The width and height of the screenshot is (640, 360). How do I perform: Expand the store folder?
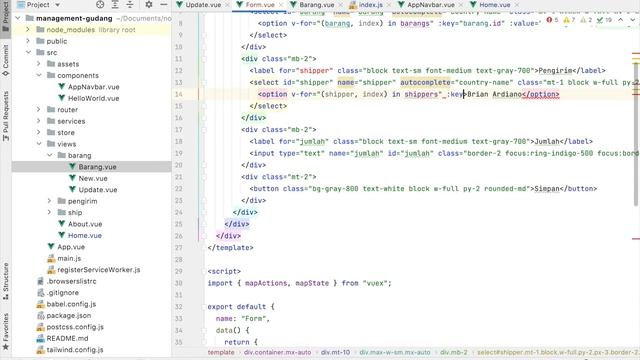click(39, 133)
